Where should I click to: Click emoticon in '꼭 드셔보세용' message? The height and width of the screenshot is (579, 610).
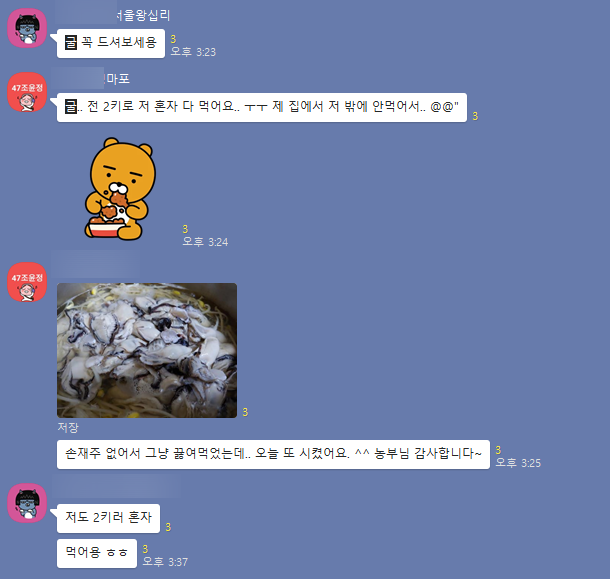71,42
